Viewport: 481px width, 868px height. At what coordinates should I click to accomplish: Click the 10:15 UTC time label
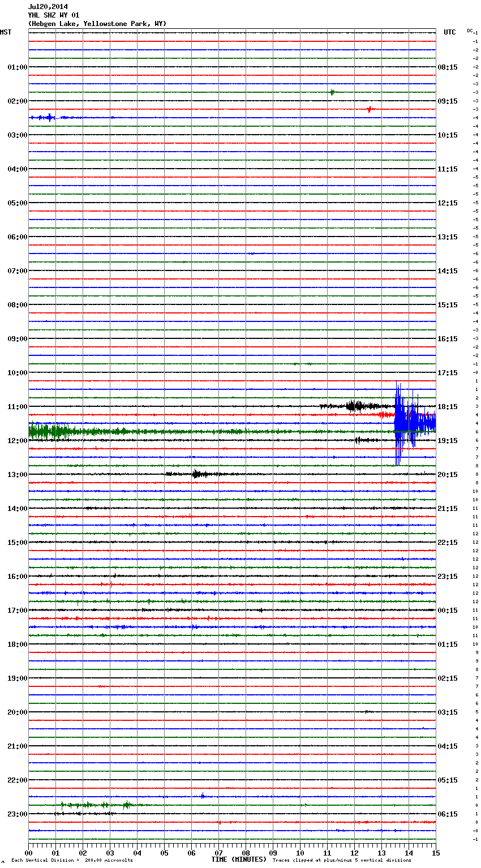pyautogui.click(x=448, y=135)
